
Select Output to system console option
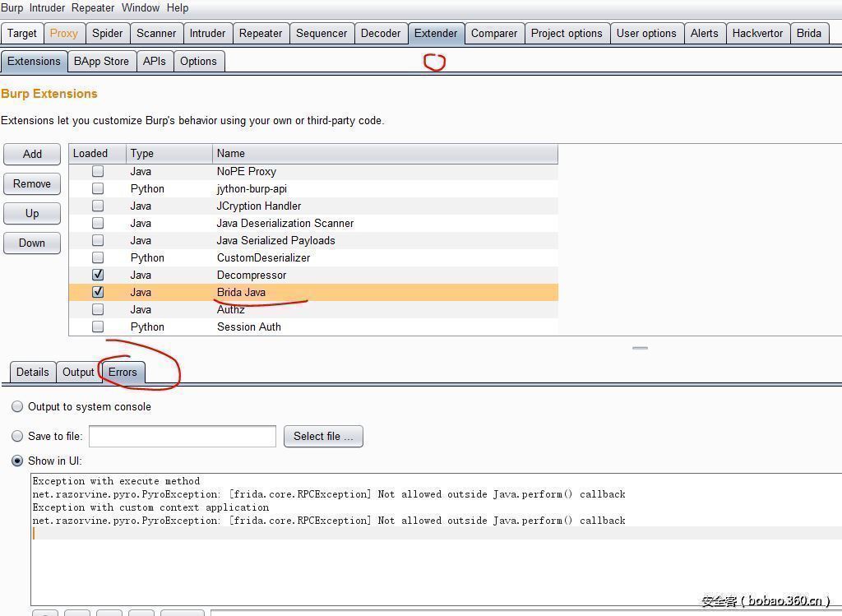pyautogui.click(x=17, y=407)
